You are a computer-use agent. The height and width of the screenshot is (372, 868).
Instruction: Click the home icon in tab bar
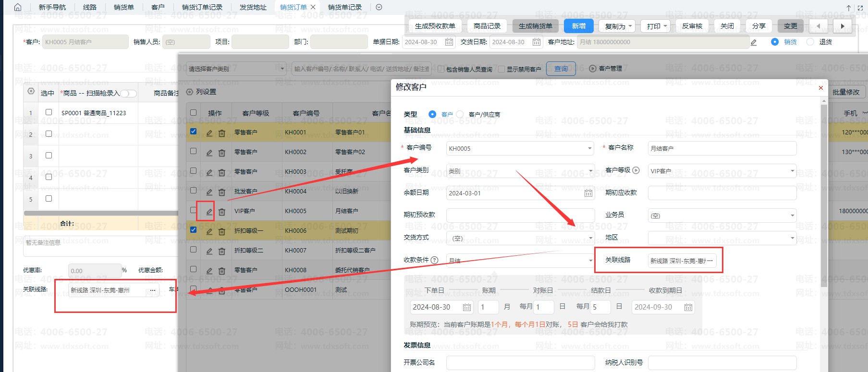coord(18,7)
